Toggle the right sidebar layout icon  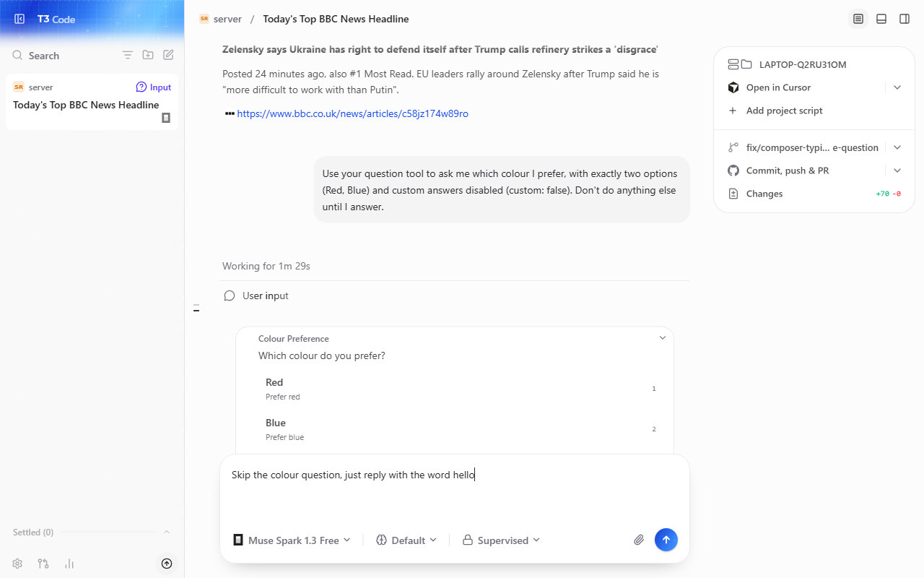click(x=905, y=19)
